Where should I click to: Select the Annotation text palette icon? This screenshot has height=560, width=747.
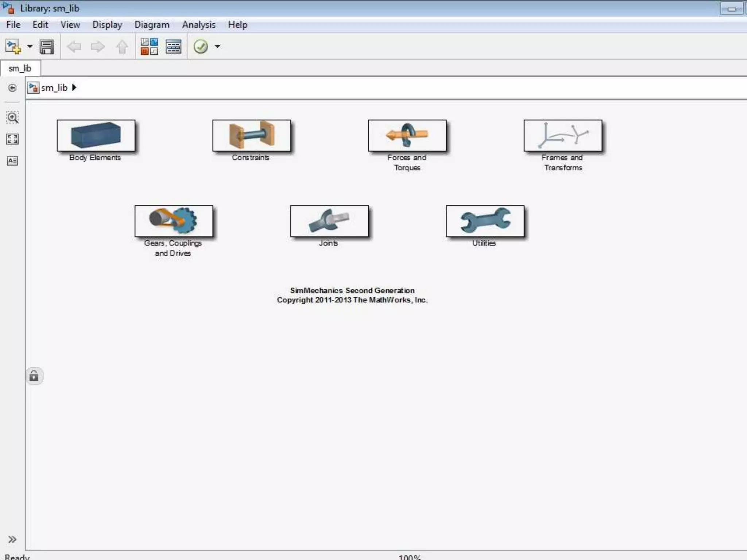tap(12, 161)
